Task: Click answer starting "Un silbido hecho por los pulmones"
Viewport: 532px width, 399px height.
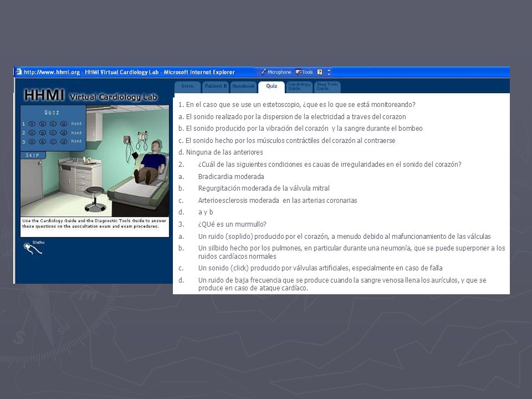Action: click(352, 252)
